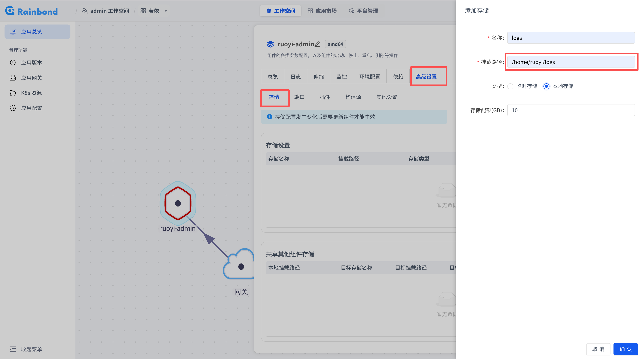Select the 存储 sub-tab

(274, 97)
